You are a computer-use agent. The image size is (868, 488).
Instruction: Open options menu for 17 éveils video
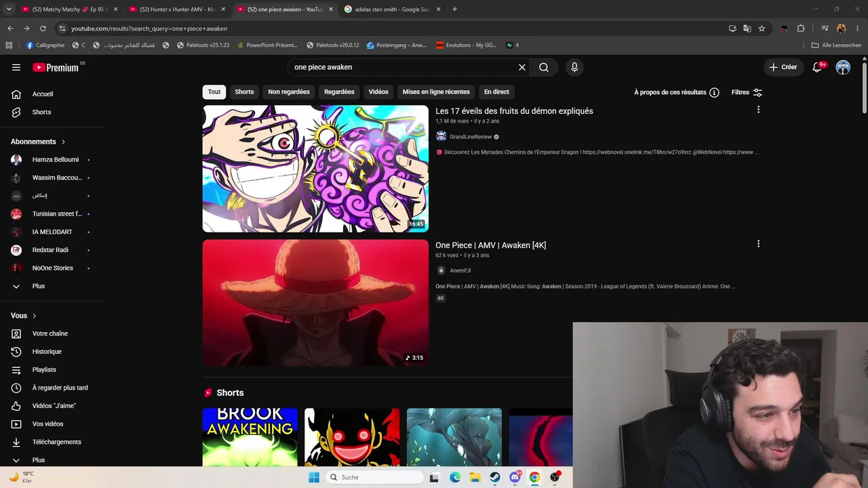[x=758, y=109]
